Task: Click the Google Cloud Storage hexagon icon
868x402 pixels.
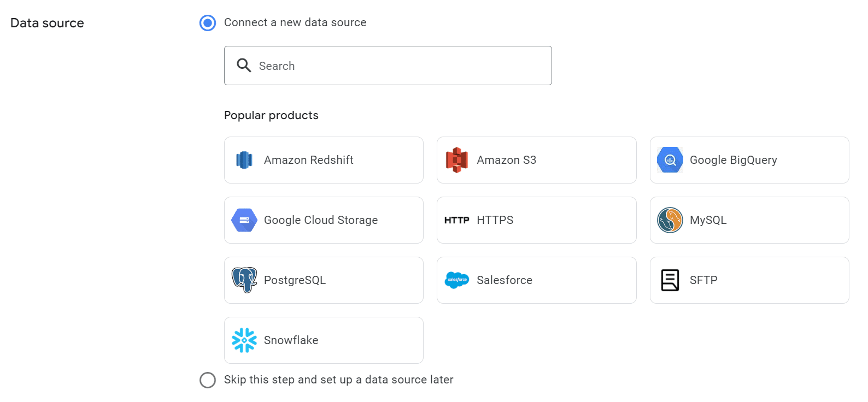Action: click(x=244, y=220)
